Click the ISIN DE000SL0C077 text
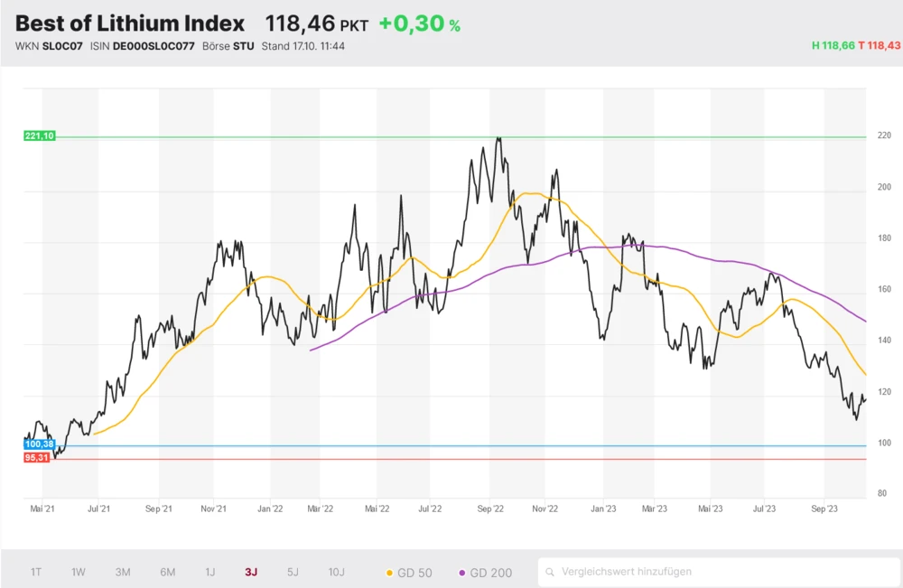This screenshot has width=903, height=588. point(152,46)
